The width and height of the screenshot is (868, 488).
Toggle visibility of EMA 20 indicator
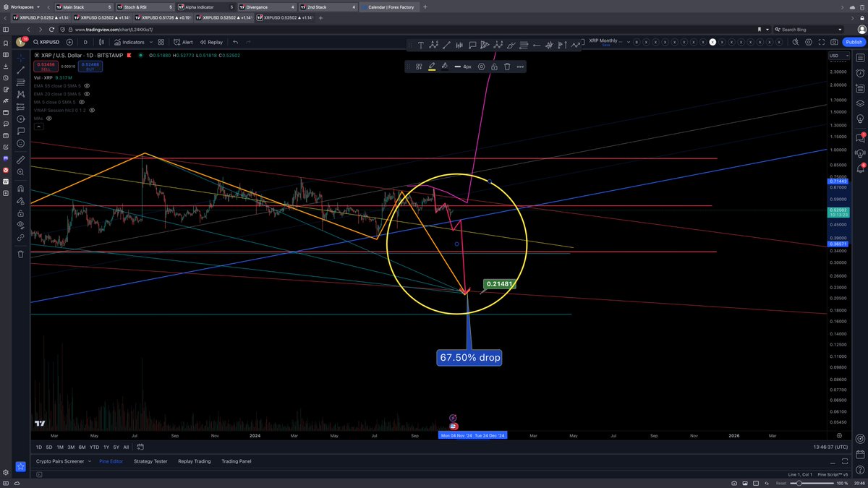click(87, 94)
